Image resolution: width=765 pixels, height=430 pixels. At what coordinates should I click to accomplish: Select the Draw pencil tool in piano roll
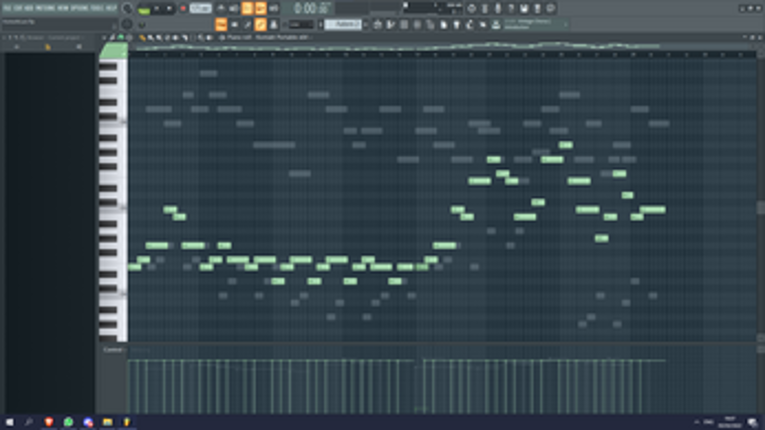pyautogui.click(x=142, y=38)
